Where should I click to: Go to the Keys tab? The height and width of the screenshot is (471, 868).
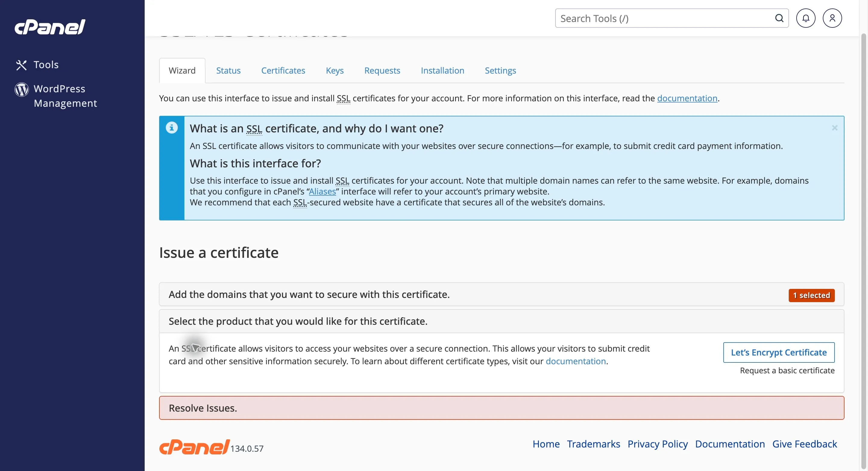pyautogui.click(x=335, y=71)
